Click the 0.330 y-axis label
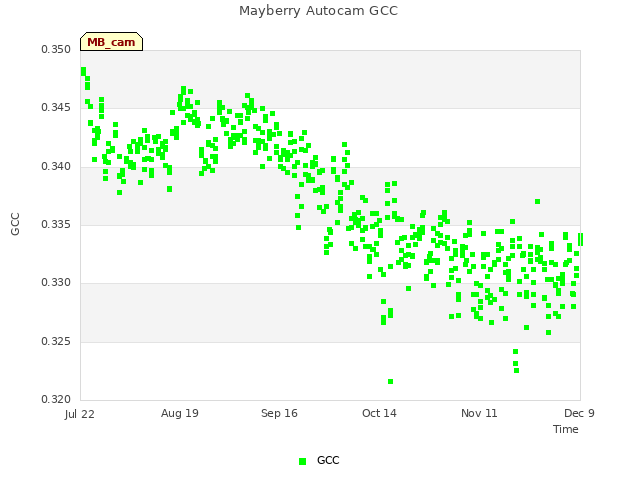 [x=56, y=283]
